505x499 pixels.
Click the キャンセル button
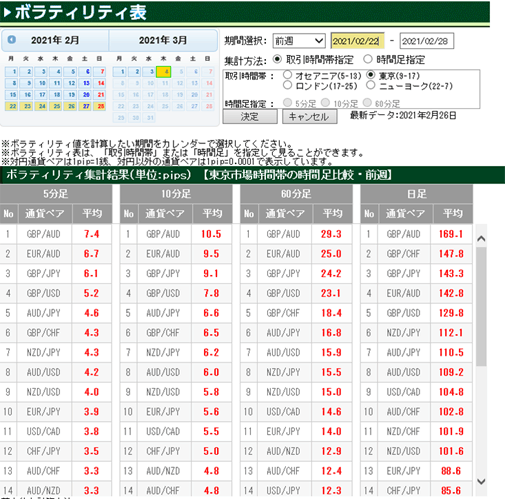pos(310,117)
